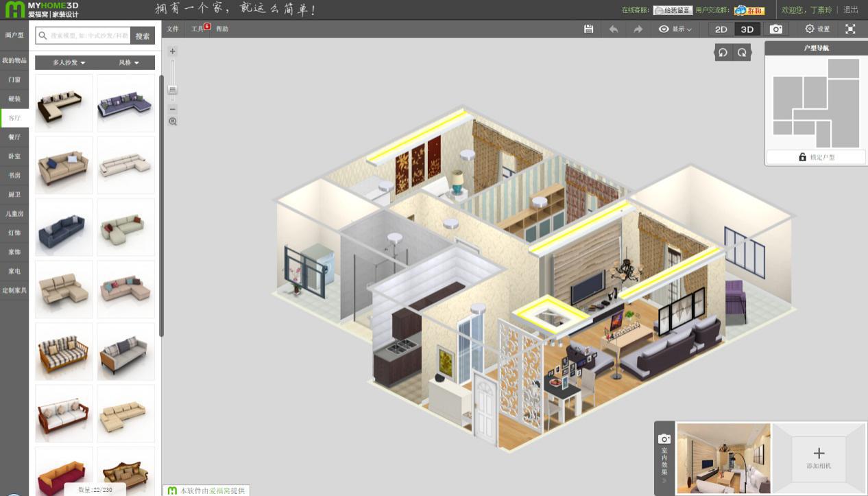Select the 硬装 sidebar tab
Screen dimensions: 868x496
[14, 99]
